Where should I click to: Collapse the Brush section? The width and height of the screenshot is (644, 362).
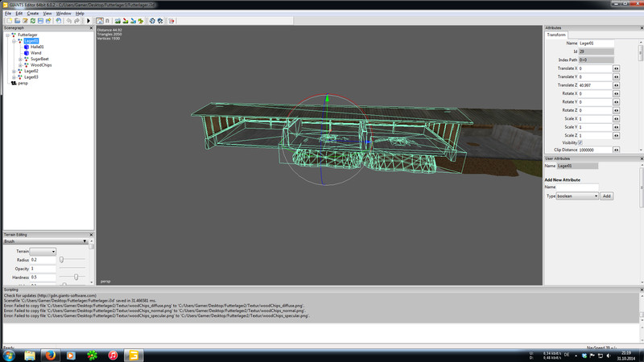click(x=85, y=241)
